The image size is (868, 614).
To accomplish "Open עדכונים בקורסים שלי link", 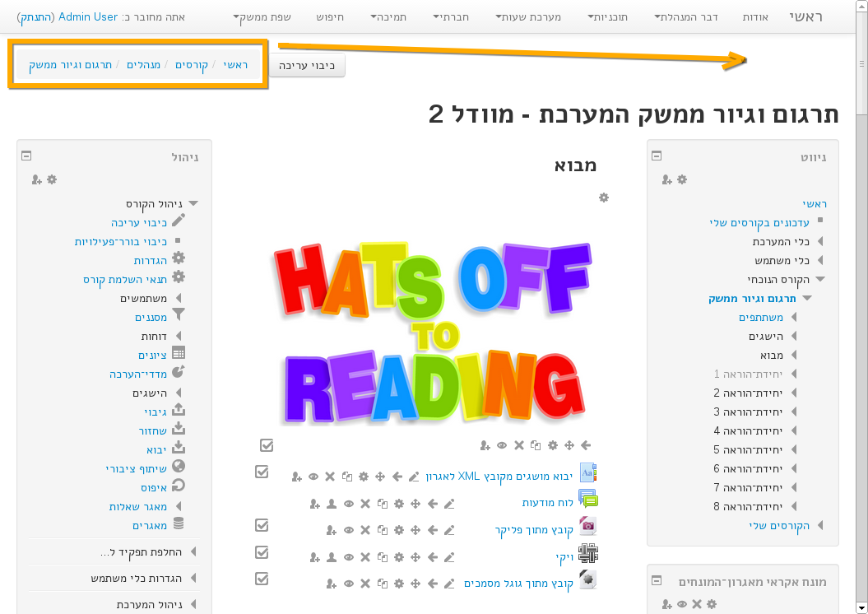I will click(759, 222).
